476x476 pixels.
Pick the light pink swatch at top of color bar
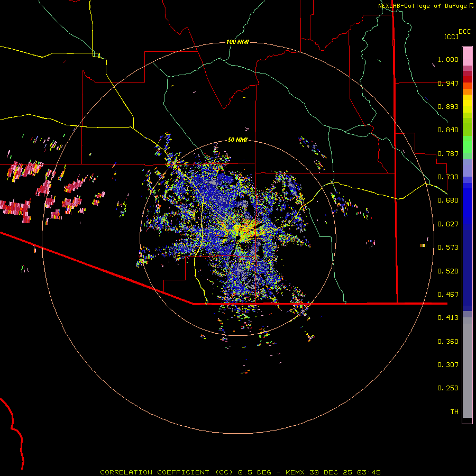pos(467,57)
